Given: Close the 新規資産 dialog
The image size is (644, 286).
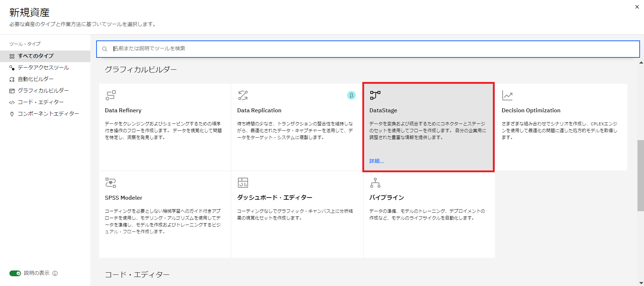Looking at the screenshot, I should click(x=637, y=7).
